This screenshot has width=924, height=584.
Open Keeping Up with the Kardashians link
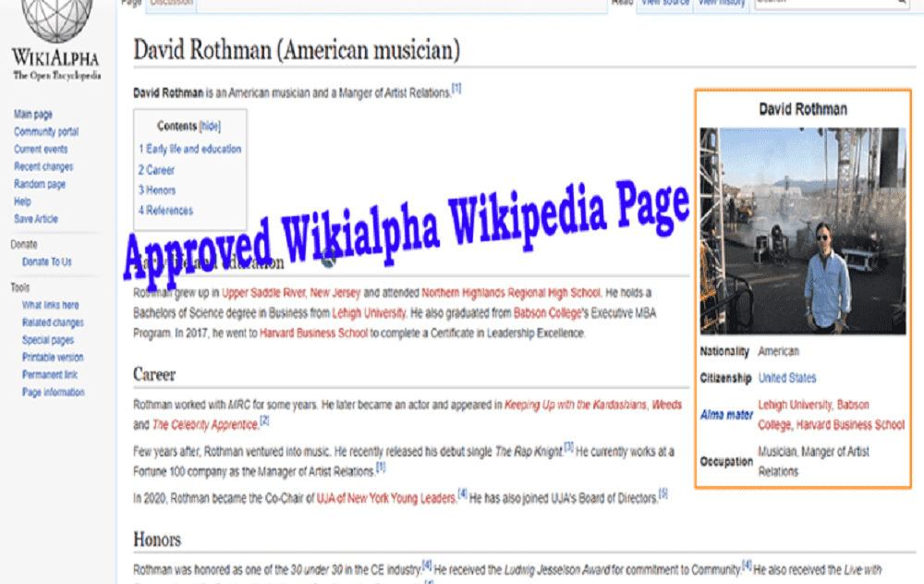tap(575, 405)
